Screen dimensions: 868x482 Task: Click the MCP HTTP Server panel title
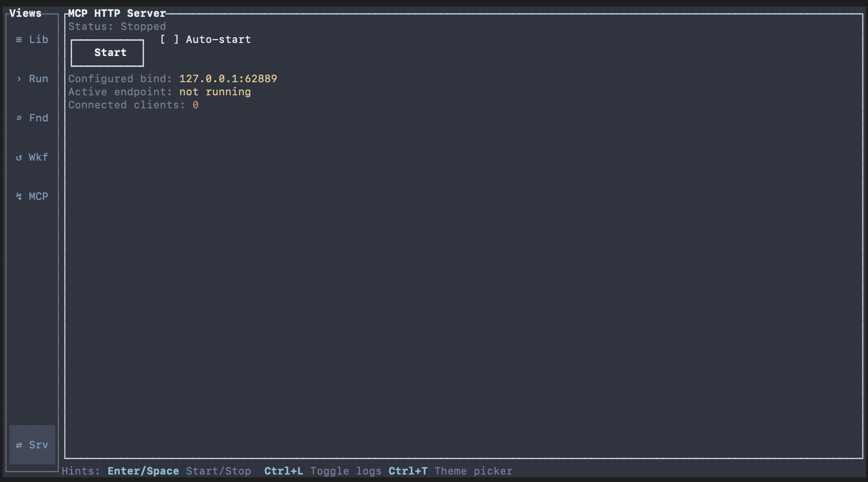117,14
